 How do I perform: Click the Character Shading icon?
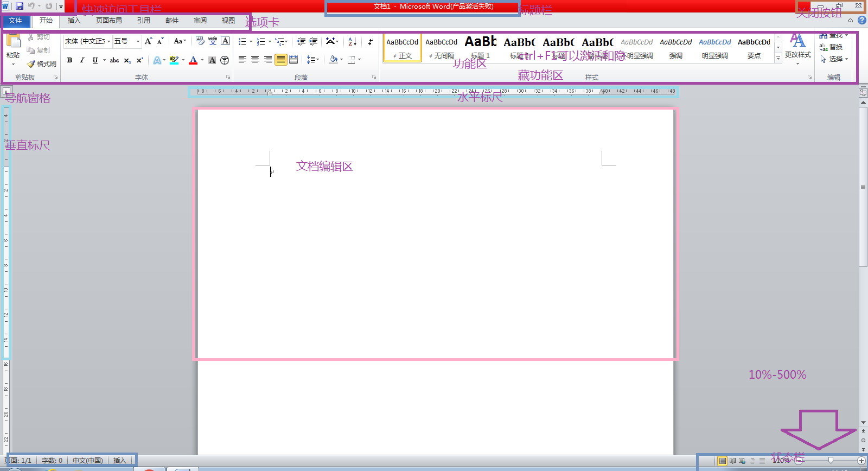tap(212, 60)
